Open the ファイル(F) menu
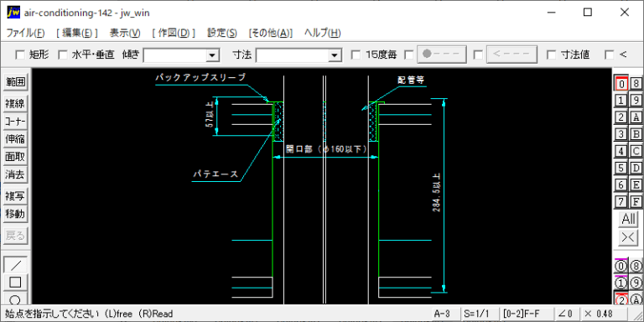Viewport: 644px width, 322px height. coord(25,33)
